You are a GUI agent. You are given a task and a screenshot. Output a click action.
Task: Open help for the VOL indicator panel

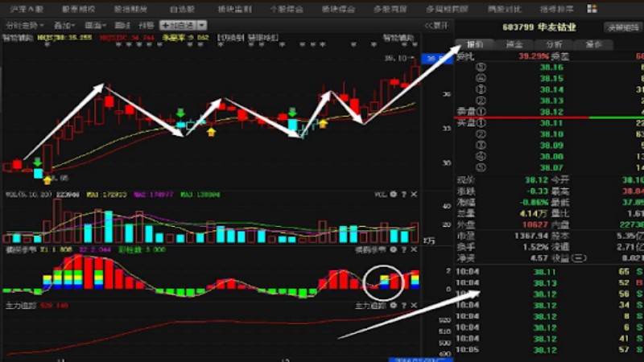click(404, 194)
